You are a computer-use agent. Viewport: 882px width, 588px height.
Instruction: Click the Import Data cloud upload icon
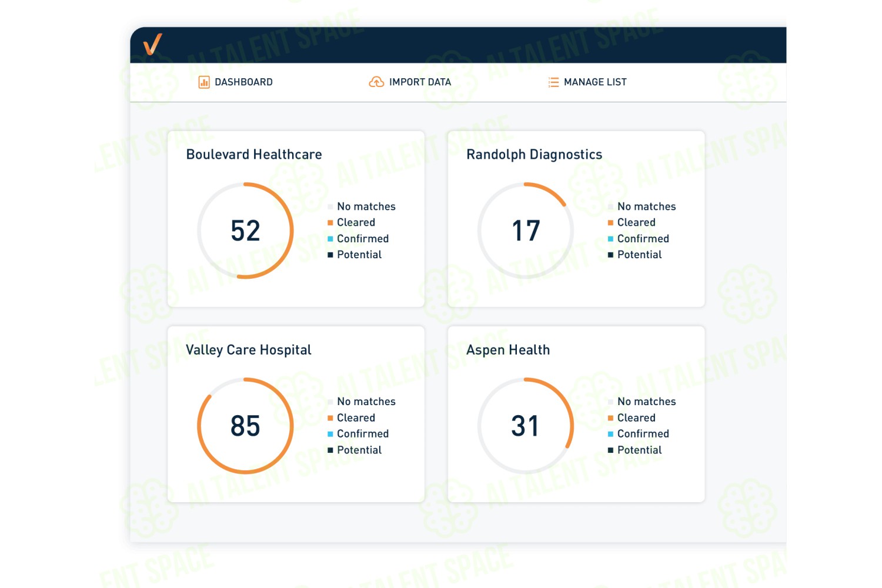[x=376, y=82]
